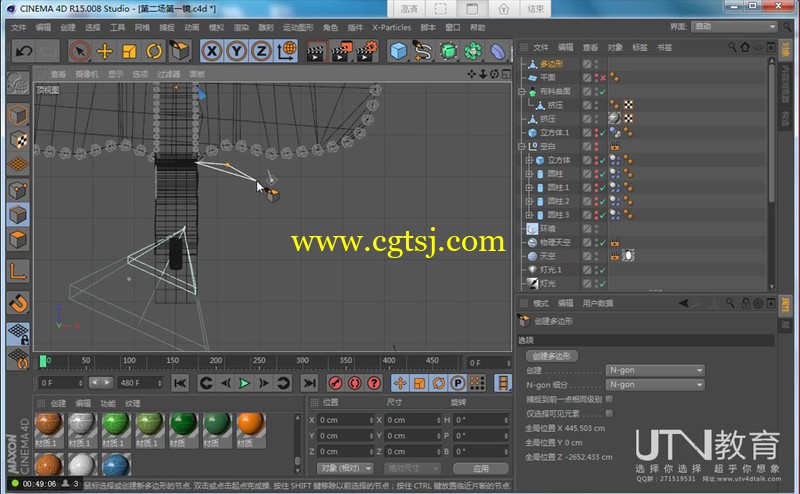
Task: Add a Cube primitive object
Action: pos(398,51)
